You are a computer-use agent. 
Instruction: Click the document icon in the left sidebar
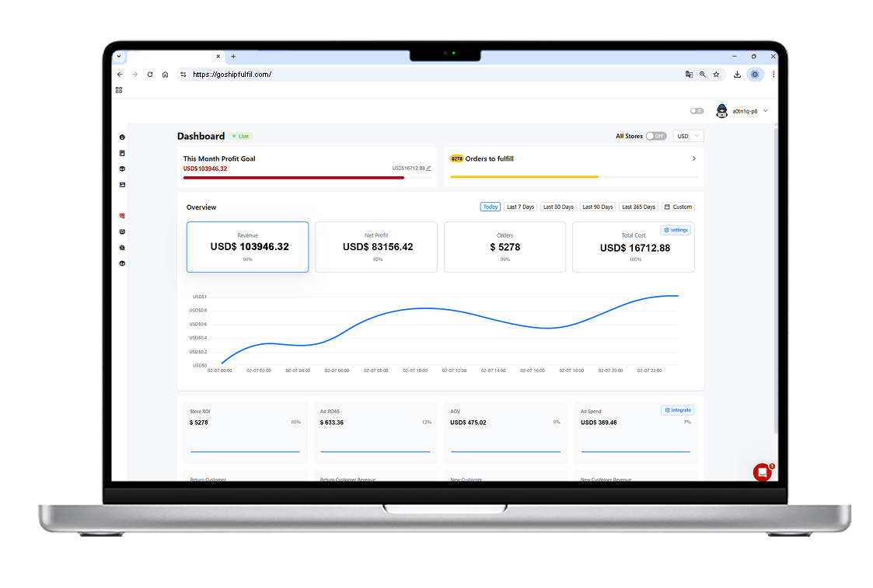pos(122,153)
